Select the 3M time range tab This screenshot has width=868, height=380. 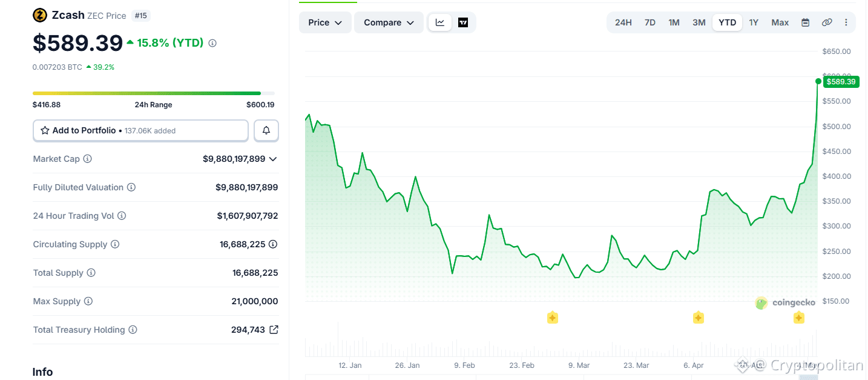tap(699, 22)
